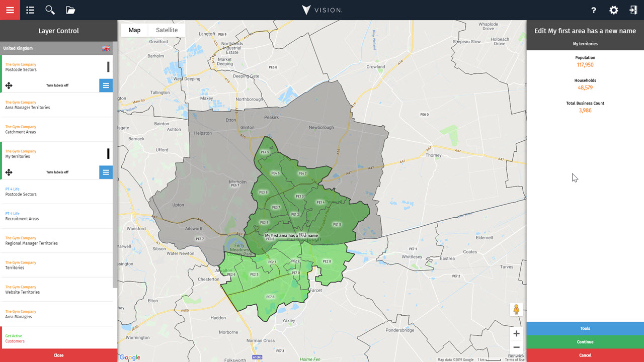
Task: Zoom out on the map
Action: pyautogui.click(x=516, y=347)
